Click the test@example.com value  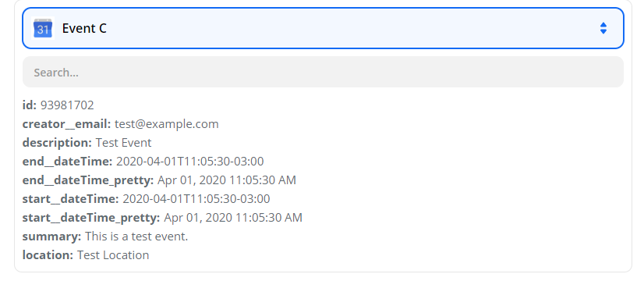coord(167,124)
